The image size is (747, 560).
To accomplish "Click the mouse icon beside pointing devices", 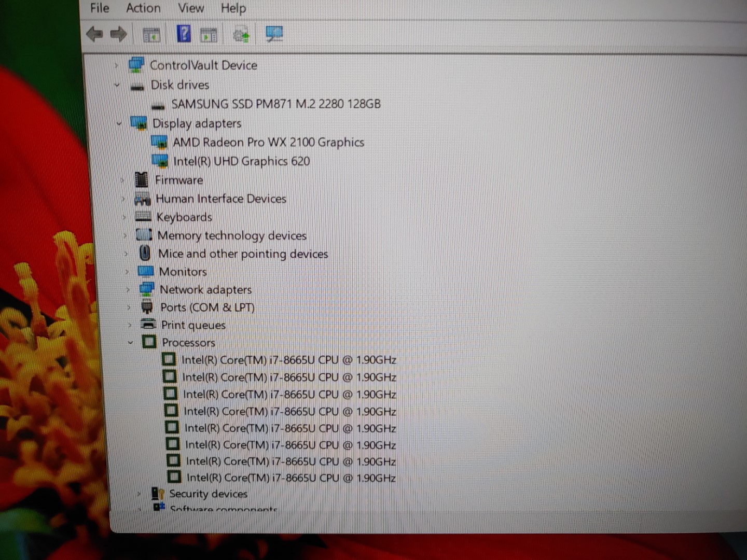I will [x=145, y=253].
